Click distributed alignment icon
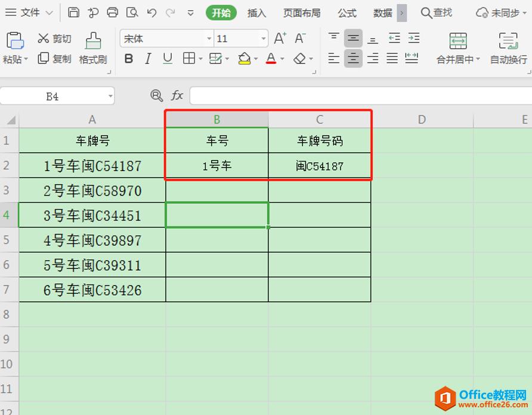The image size is (532, 415). tap(412, 58)
